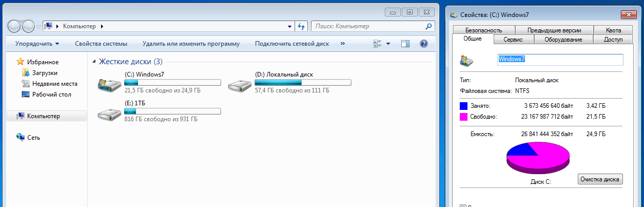Click Свойства системы in toolbar
Viewport: 644px width, 207px height.
pyautogui.click(x=101, y=44)
